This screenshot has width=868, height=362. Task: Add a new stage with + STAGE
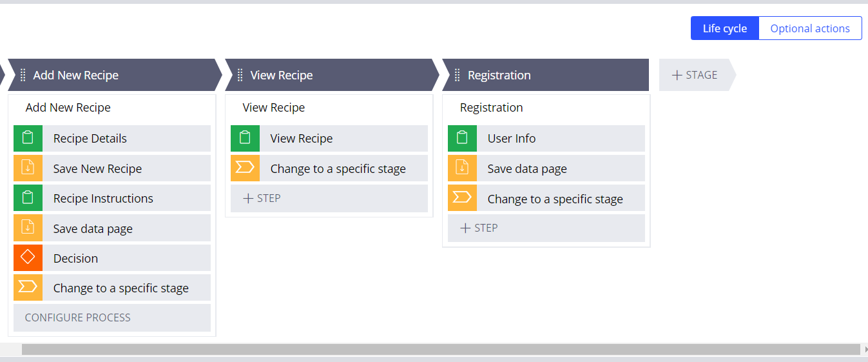pyautogui.click(x=695, y=75)
